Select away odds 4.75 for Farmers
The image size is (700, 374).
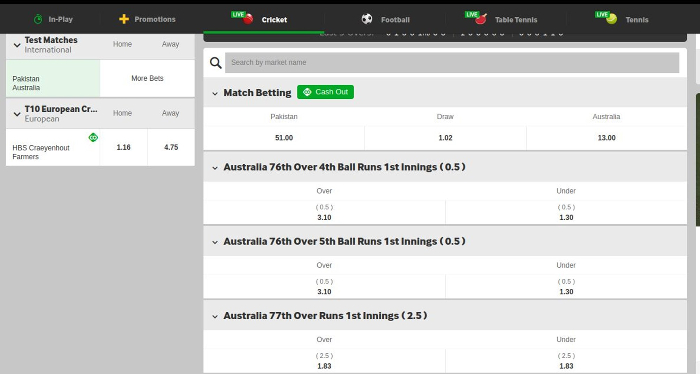(x=171, y=147)
